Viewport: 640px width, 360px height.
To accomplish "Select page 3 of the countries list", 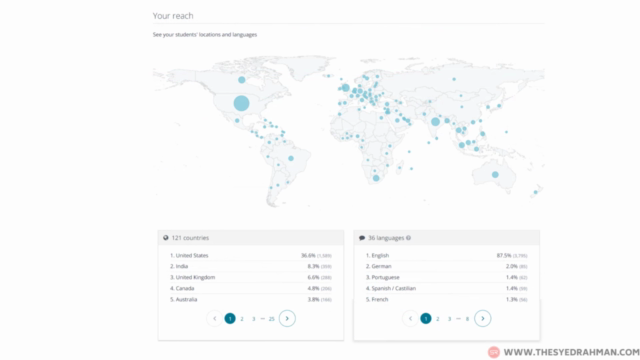I will click(253, 319).
